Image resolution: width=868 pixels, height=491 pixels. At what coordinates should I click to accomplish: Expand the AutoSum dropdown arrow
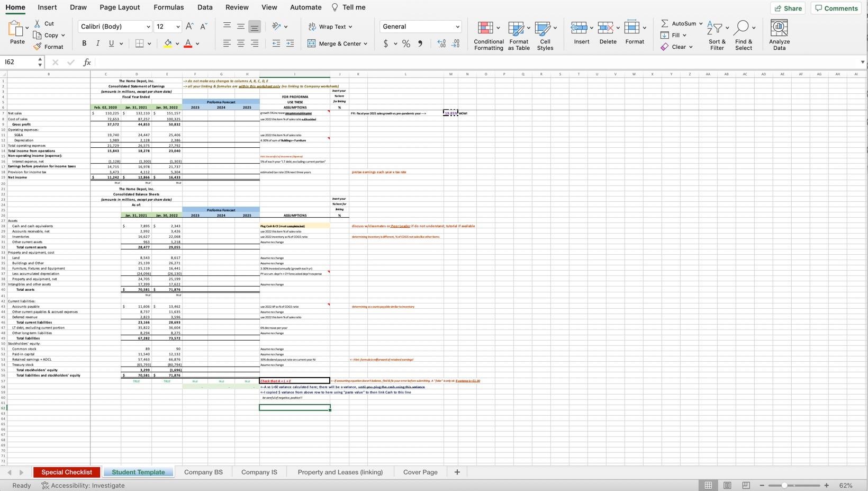(701, 24)
